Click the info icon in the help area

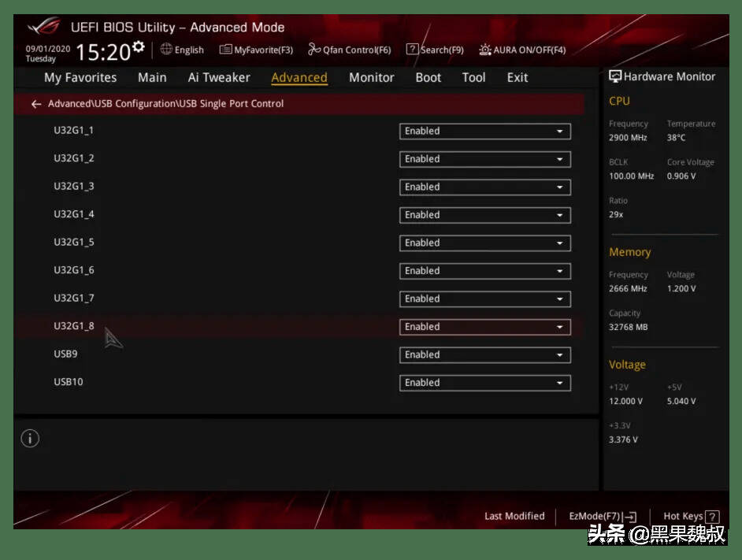point(30,439)
